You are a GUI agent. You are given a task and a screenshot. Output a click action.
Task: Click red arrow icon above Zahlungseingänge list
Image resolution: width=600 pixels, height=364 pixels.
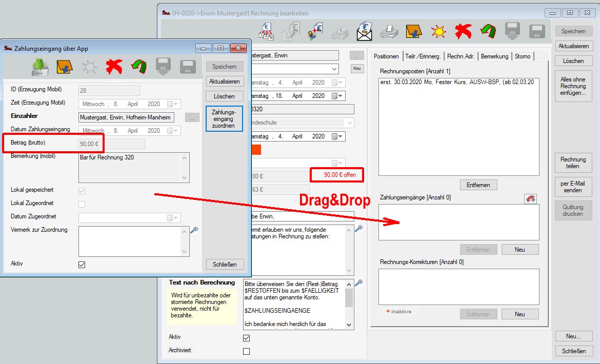point(530,199)
